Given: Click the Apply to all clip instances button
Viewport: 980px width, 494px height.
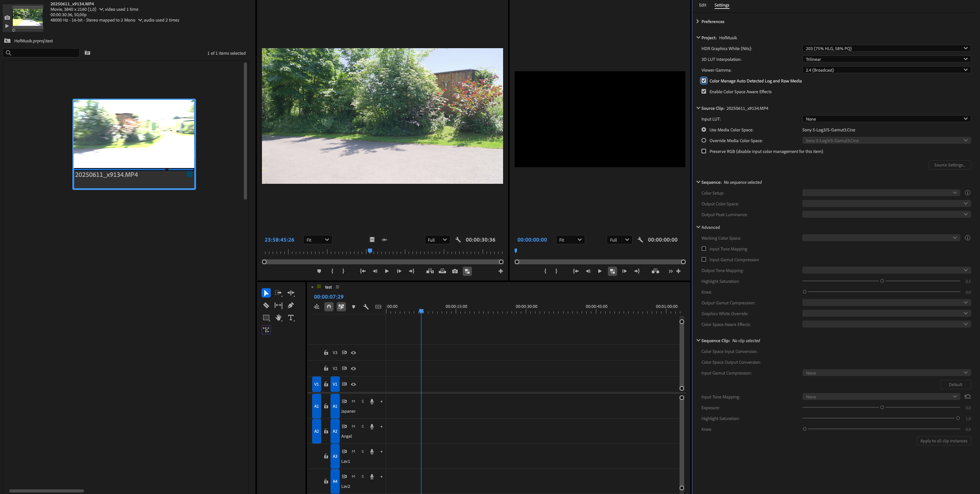Looking at the screenshot, I should pyautogui.click(x=943, y=441).
